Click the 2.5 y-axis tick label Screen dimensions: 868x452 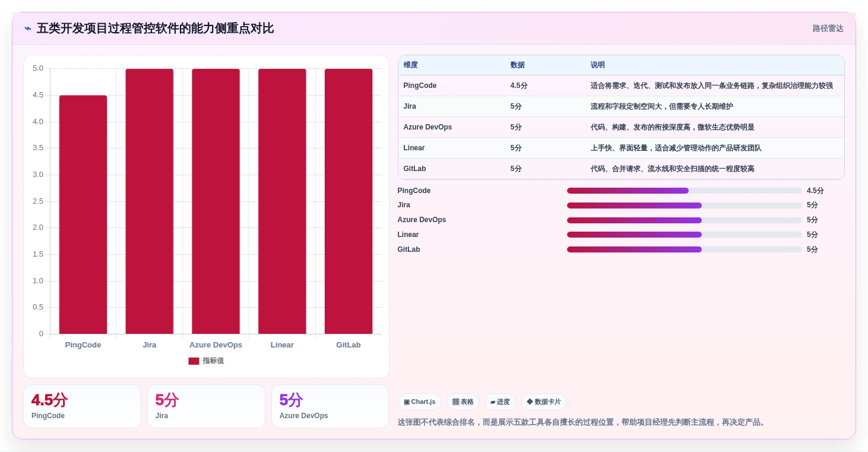(x=38, y=201)
